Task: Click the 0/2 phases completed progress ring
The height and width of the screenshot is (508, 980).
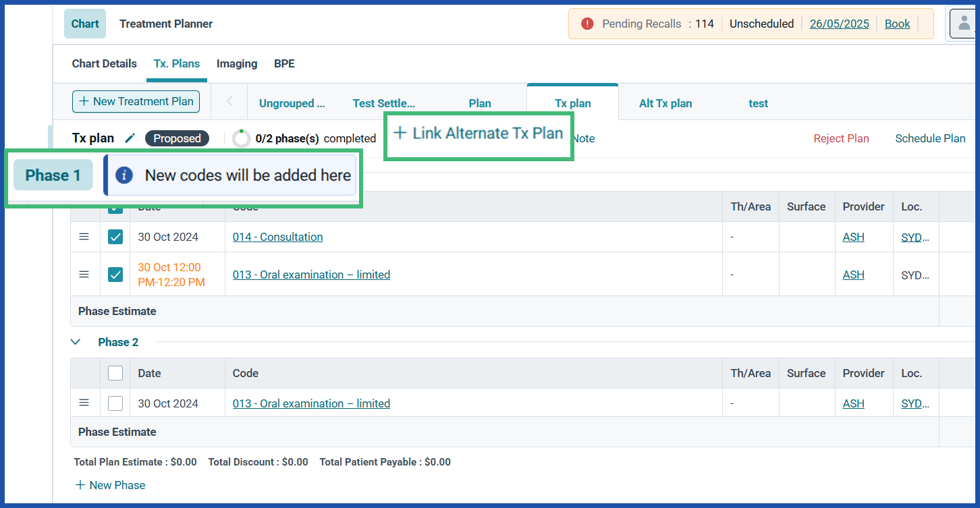Action: coord(241,138)
